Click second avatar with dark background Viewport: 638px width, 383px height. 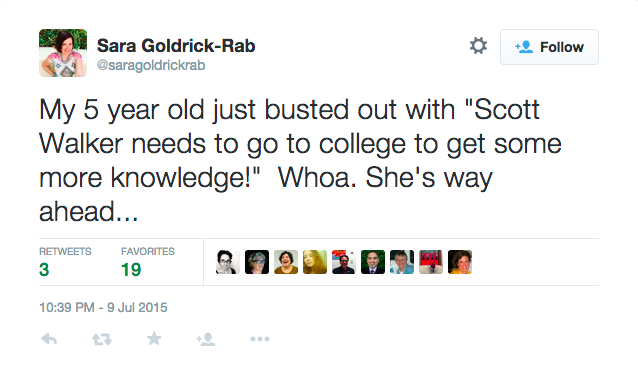[257, 262]
